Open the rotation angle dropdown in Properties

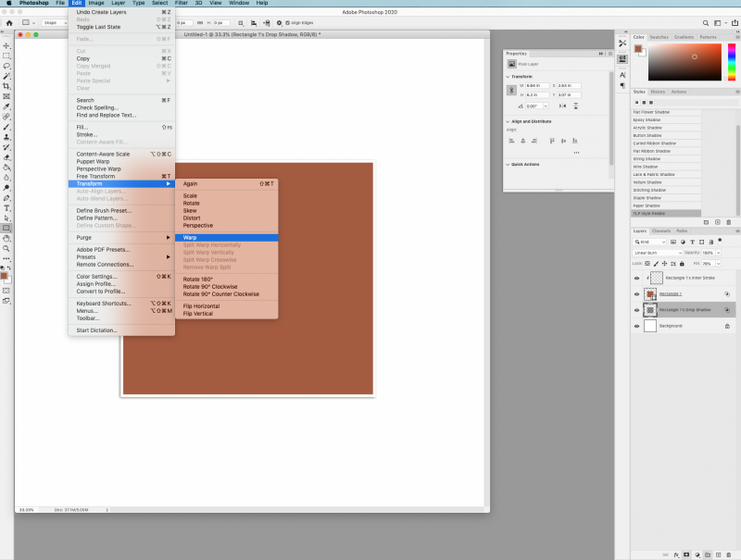click(x=546, y=106)
